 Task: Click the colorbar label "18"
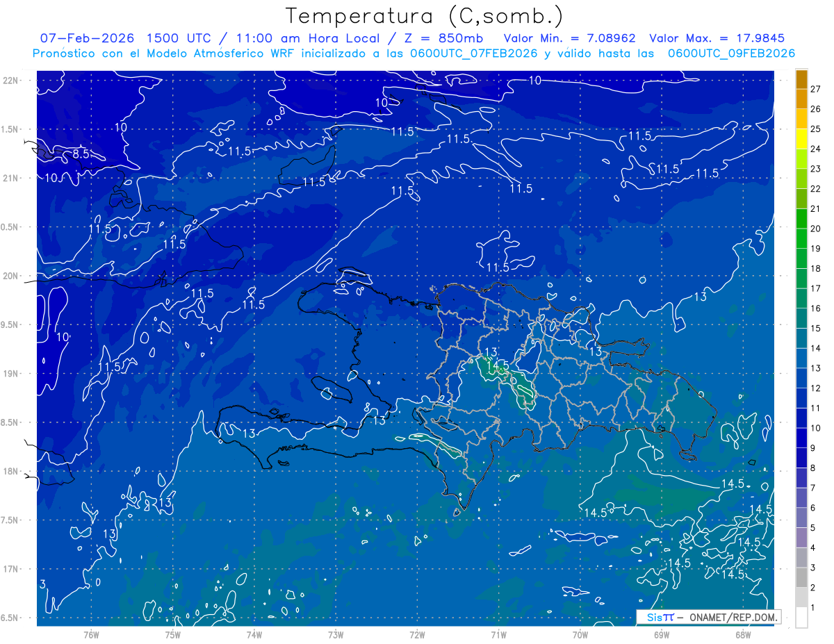tap(816, 268)
